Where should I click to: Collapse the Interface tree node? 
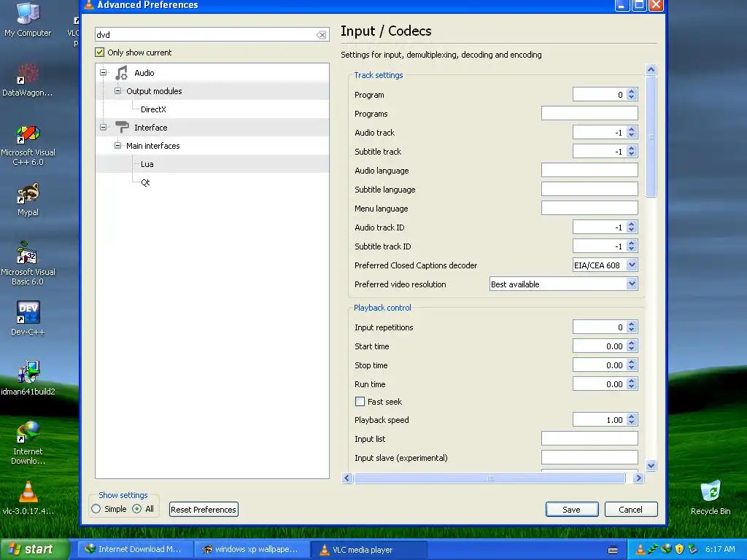(x=103, y=127)
